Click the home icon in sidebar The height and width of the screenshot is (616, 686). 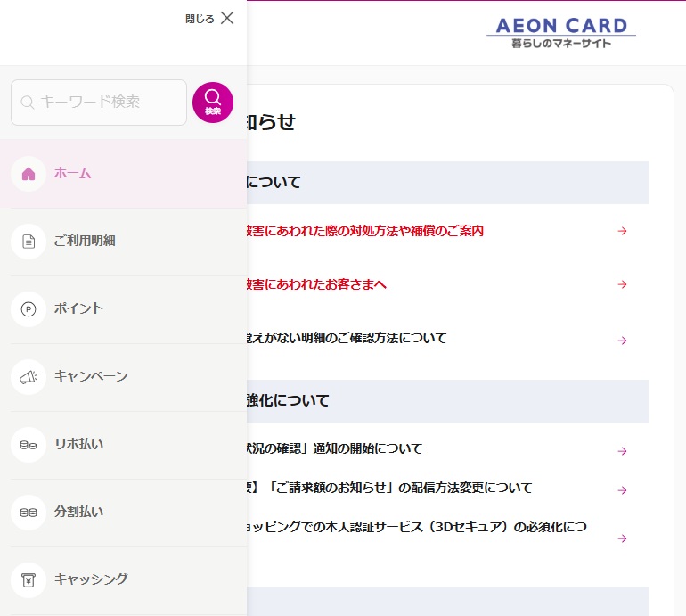click(29, 174)
